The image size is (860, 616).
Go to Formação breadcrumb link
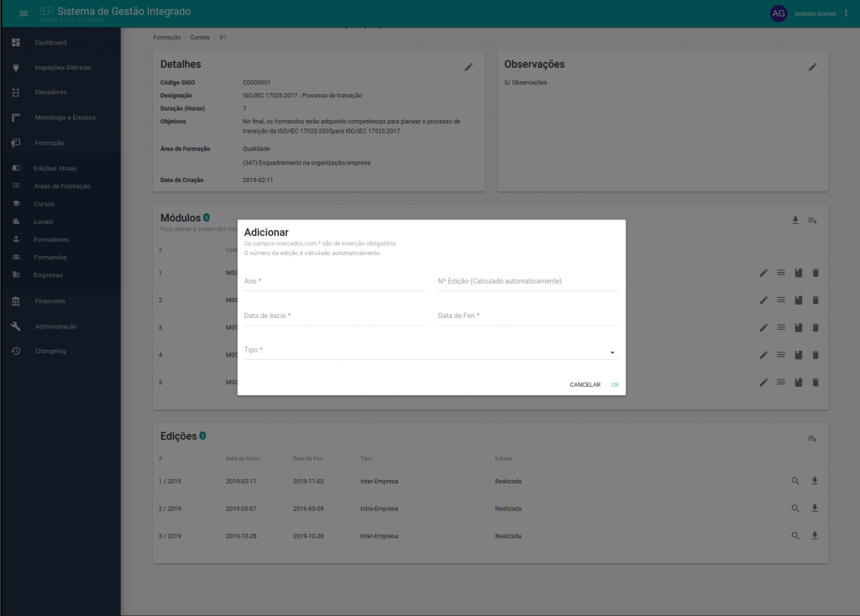167,37
